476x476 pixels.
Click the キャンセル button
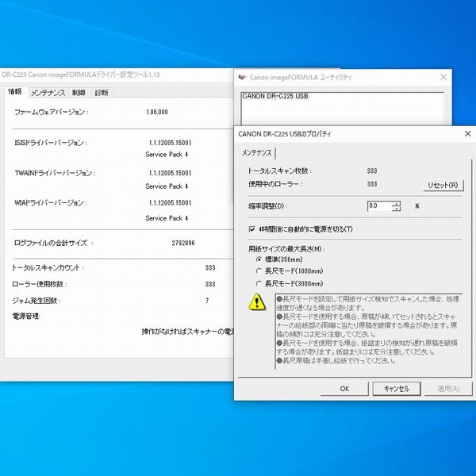[397, 389]
